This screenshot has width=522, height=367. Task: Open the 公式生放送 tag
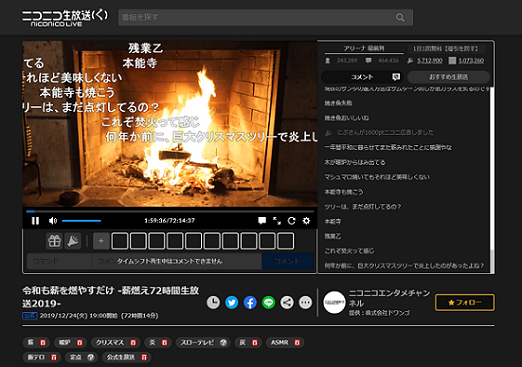(121, 357)
